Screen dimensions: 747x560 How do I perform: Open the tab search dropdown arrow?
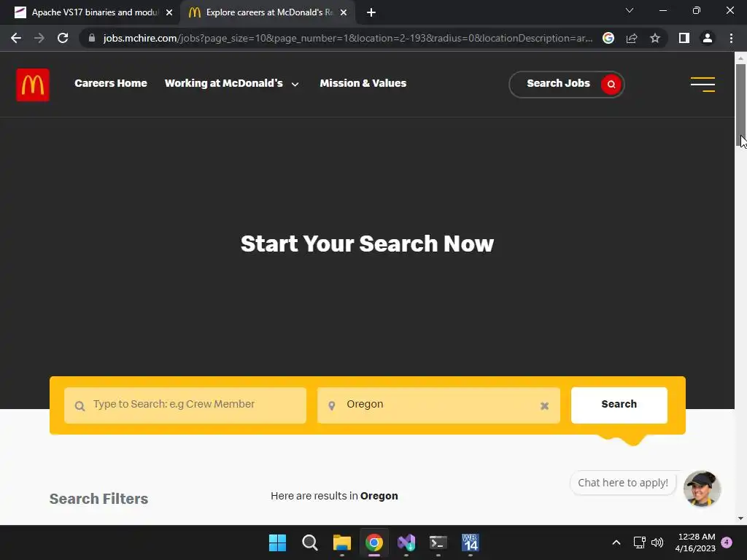pyautogui.click(x=630, y=10)
